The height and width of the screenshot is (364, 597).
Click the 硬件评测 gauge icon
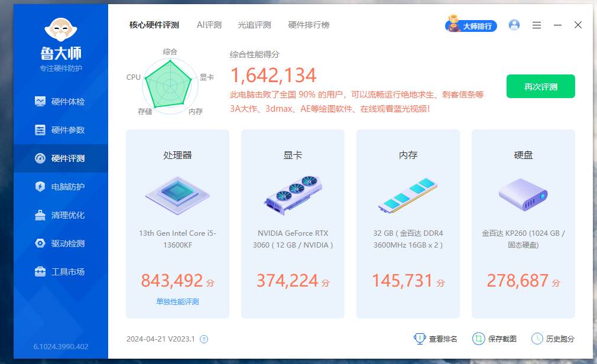(x=40, y=158)
